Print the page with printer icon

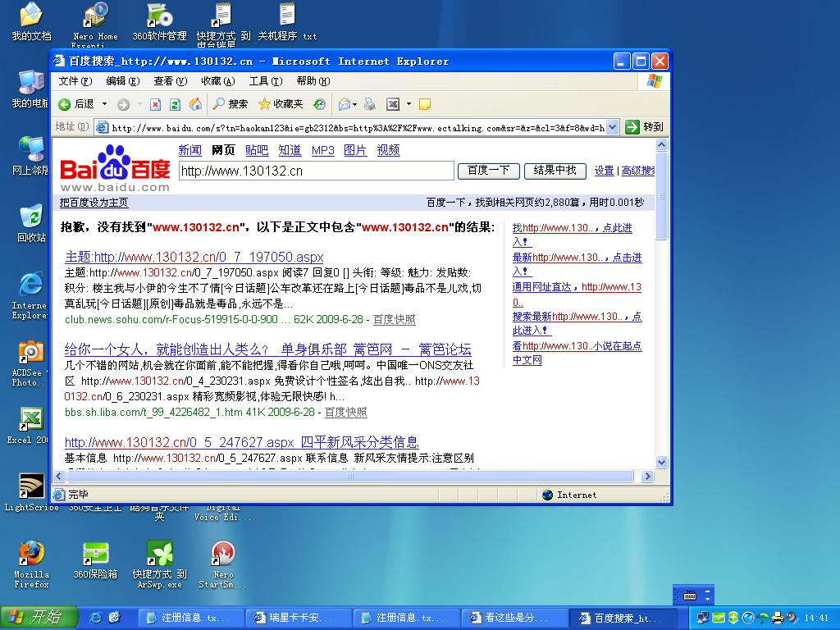[370, 104]
